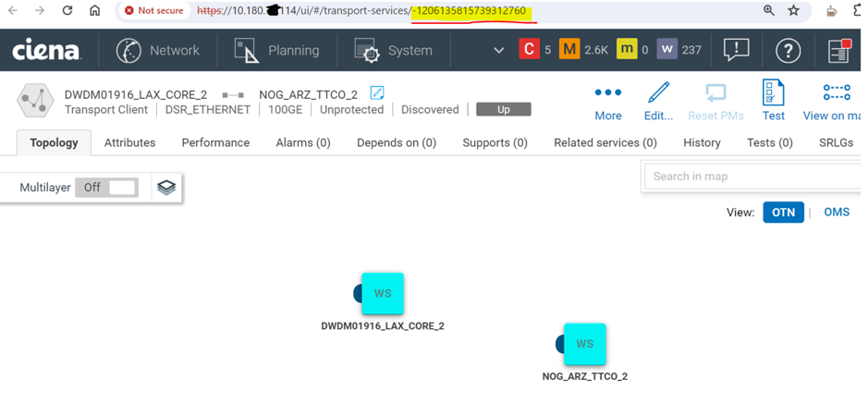Switch to the Topology tab
Screen dimensions: 868x417
54,143
